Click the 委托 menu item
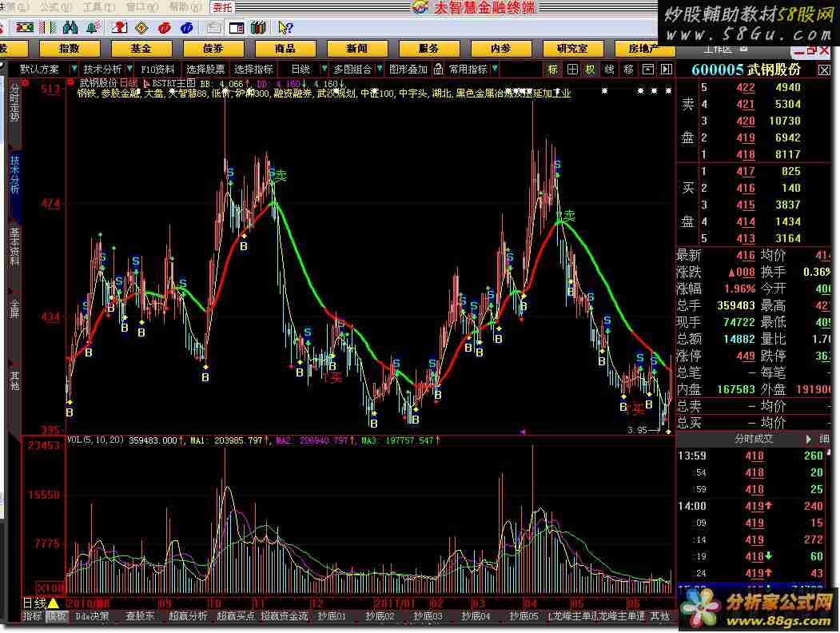The height and width of the screenshot is (633, 840). click(221, 7)
